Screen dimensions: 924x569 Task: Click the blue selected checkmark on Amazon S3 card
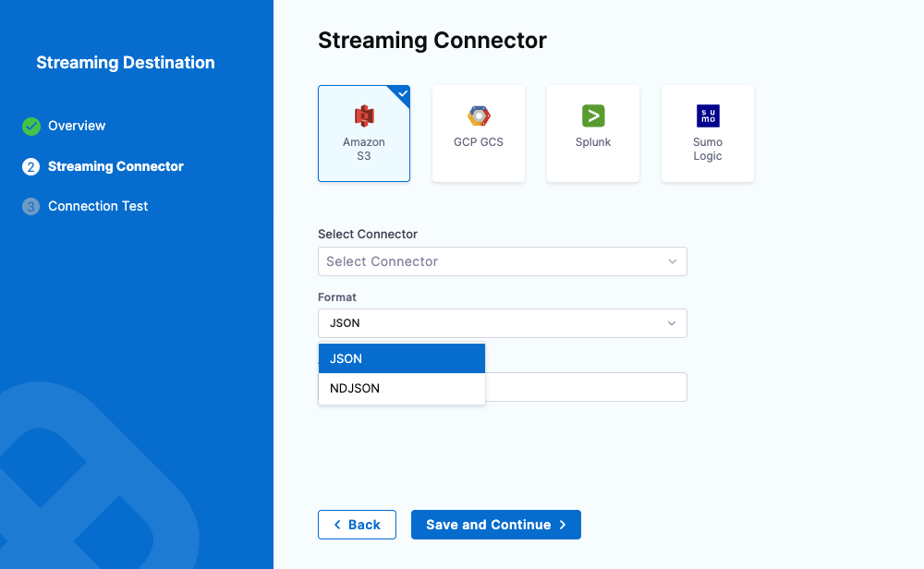(x=403, y=92)
